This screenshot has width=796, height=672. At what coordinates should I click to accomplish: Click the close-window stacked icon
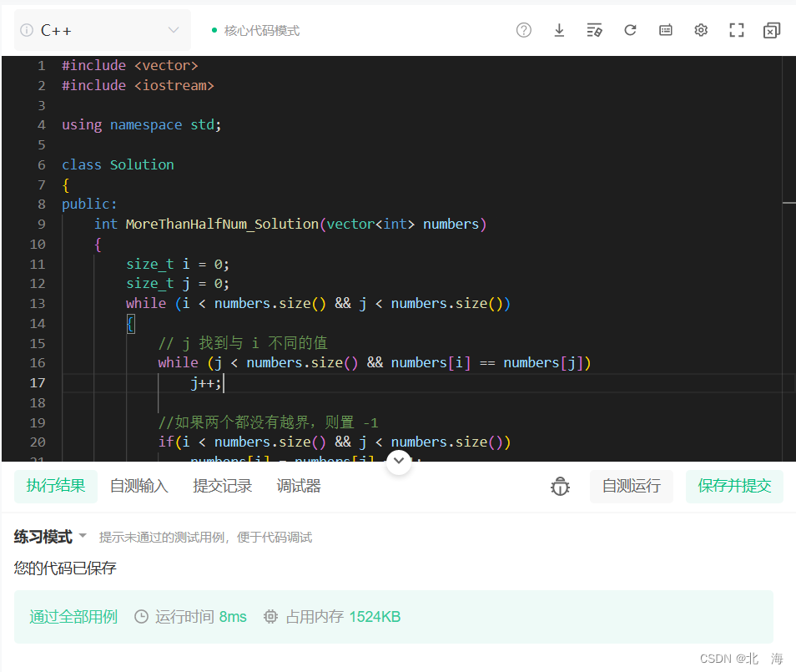[772, 31]
